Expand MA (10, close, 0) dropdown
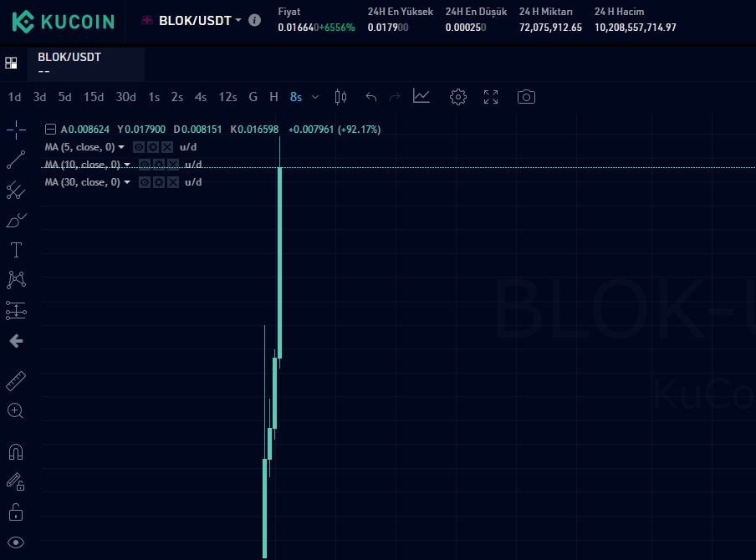 tap(127, 165)
